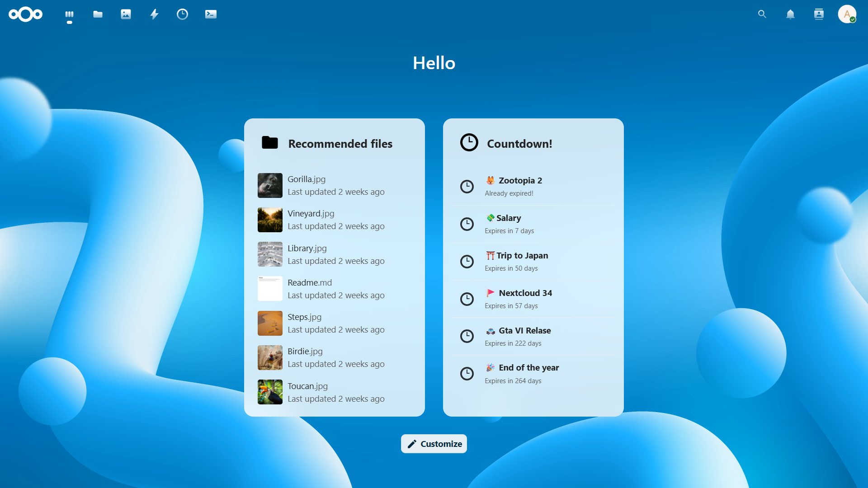The image size is (868, 488).
Task: Open the contacts menu
Action: point(819,14)
